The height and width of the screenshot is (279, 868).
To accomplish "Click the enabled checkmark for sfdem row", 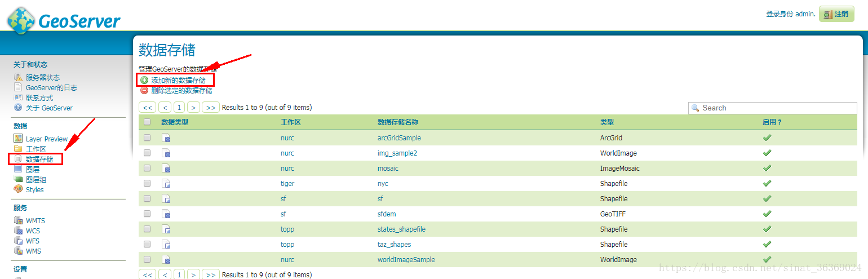I will coord(767,214).
